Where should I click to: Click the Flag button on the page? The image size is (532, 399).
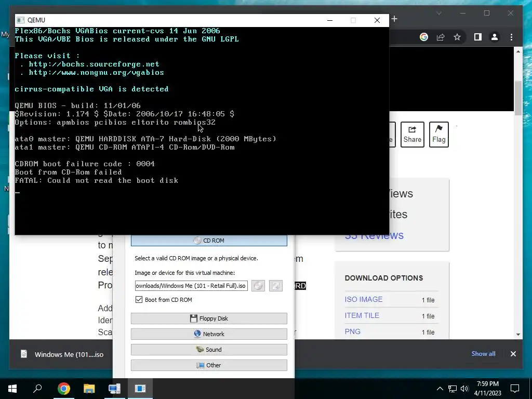[438, 135]
